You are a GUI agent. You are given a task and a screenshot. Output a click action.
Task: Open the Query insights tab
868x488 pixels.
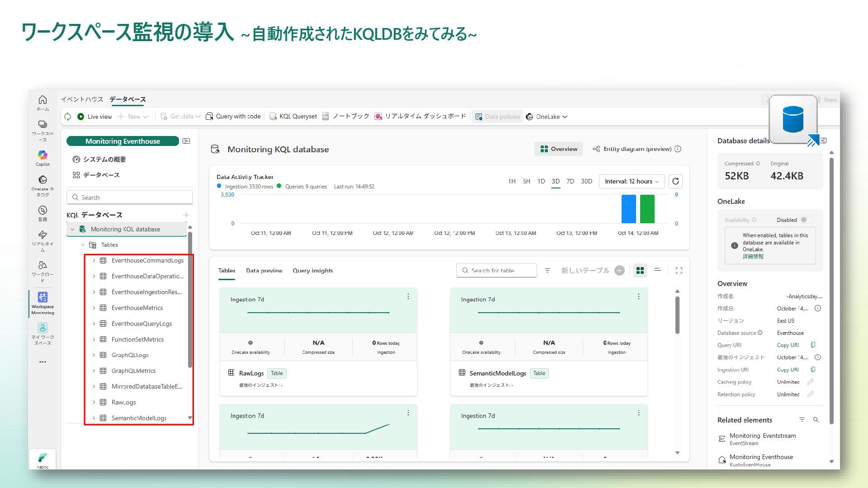click(312, 271)
